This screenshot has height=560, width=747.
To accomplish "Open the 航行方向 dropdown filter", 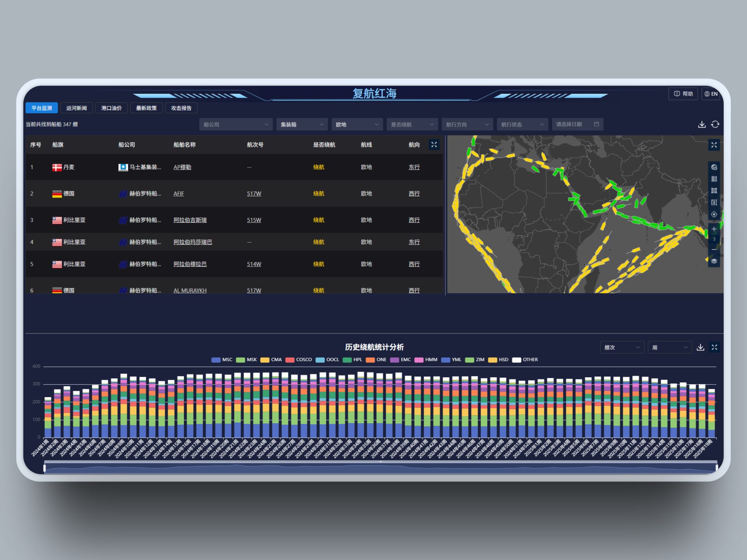I will [x=467, y=124].
